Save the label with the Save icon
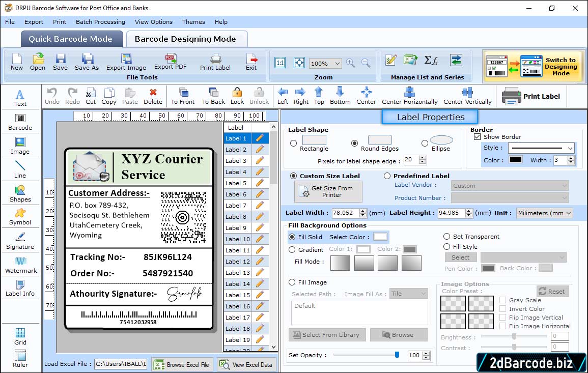588x373 pixels. 60,62
